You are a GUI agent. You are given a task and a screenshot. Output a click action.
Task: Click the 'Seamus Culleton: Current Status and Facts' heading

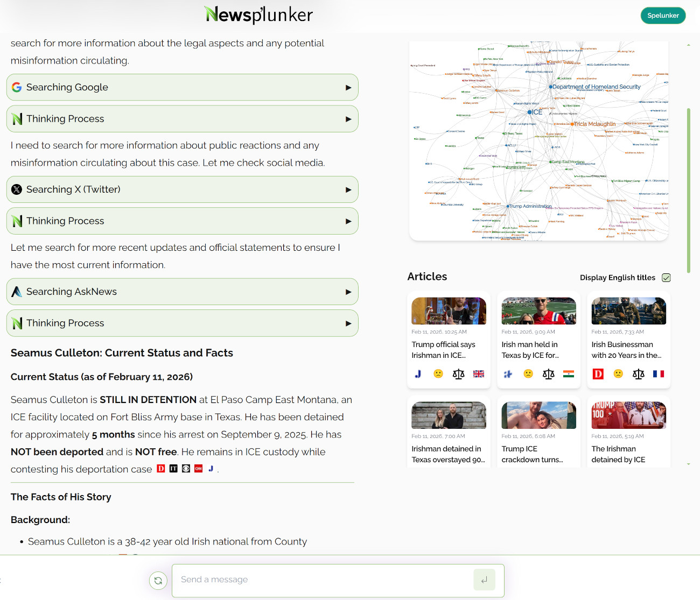coord(122,353)
